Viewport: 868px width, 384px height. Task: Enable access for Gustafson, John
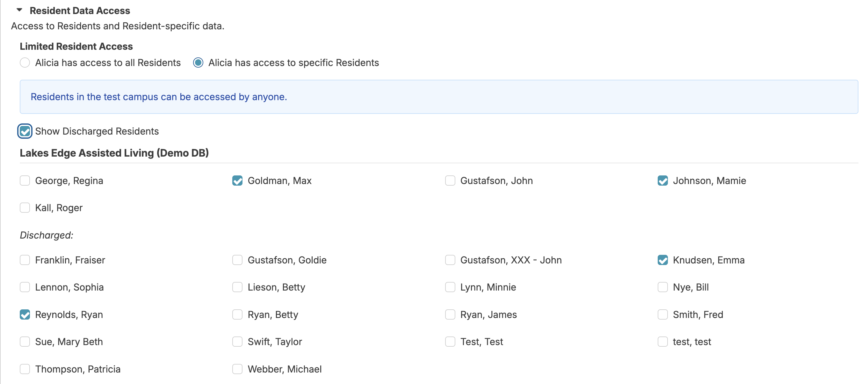click(x=450, y=181)
